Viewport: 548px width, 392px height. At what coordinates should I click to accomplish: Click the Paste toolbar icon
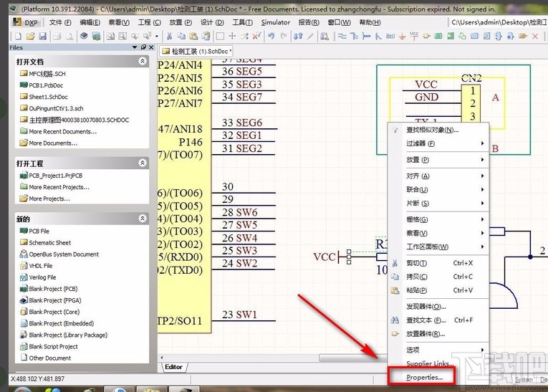[193, 36]
